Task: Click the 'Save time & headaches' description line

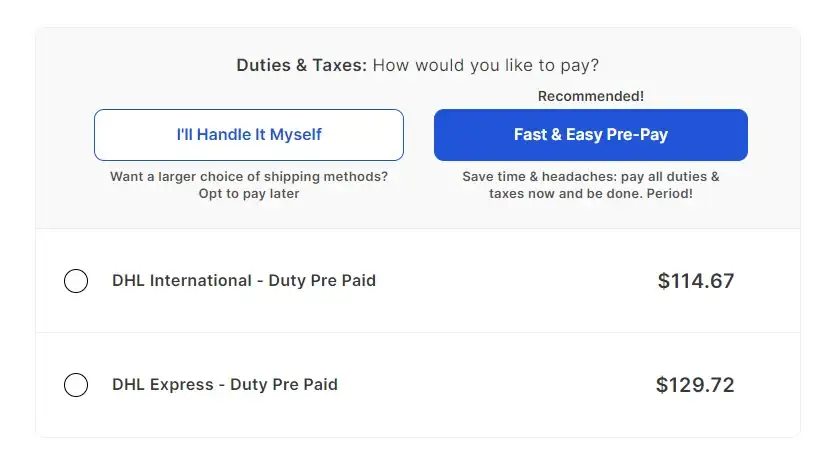Action: click(590, 177)
